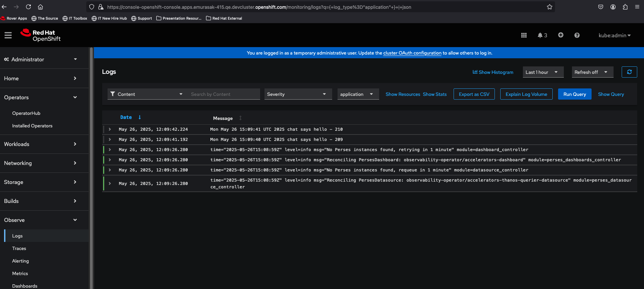644x289 pixels.
Task: Click the Search by Content input field
Action: (224, 94)
